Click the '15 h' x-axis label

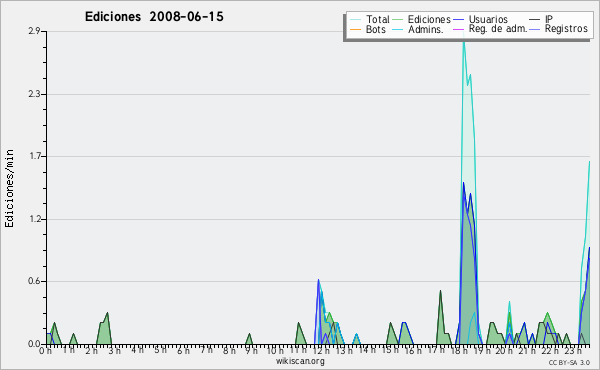pyautogui.click(x=390, y=350)
